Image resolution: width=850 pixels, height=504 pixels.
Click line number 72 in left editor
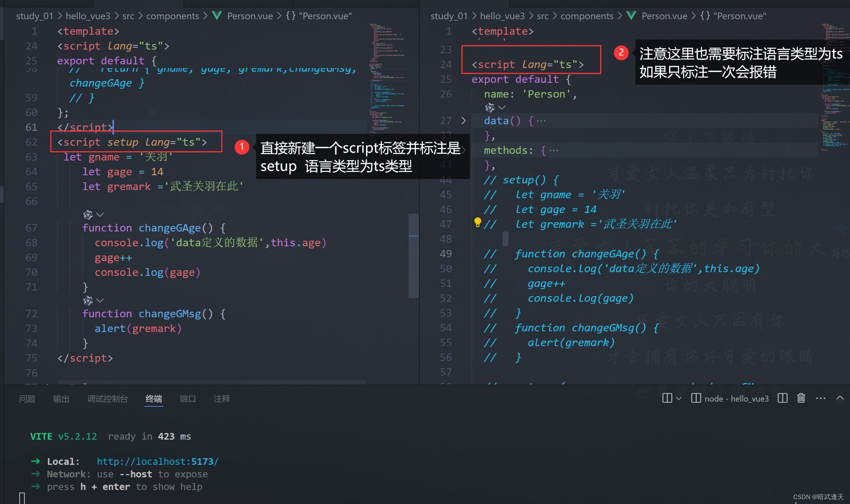click(x=31, y=314)
